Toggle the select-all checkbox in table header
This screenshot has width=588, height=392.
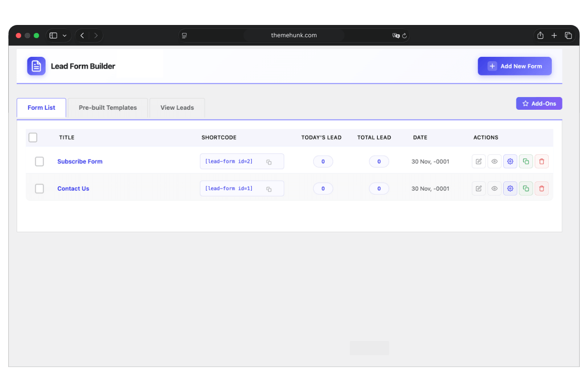click(33, 138)
